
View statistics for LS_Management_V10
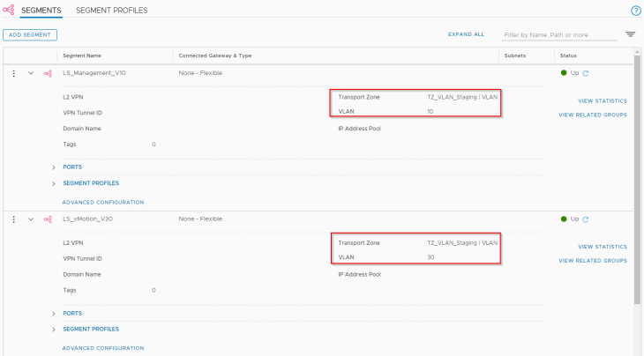(x=602, y=100)
